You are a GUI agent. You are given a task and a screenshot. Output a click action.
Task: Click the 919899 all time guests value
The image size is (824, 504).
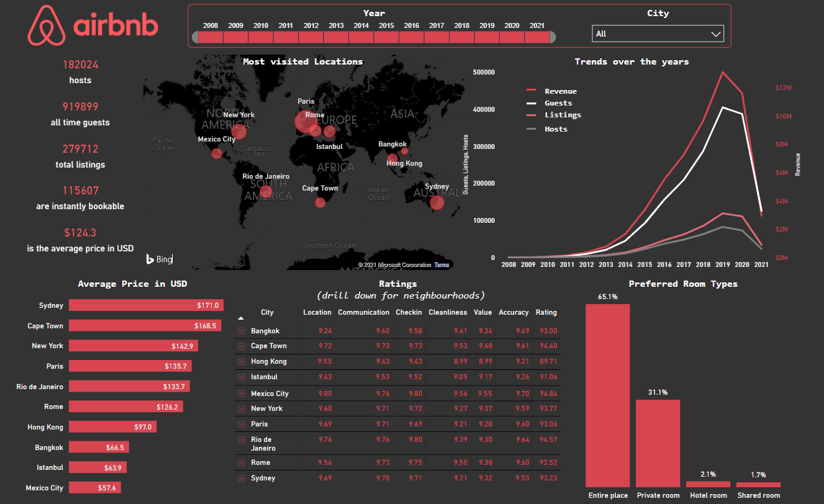(x=81, y=107)
